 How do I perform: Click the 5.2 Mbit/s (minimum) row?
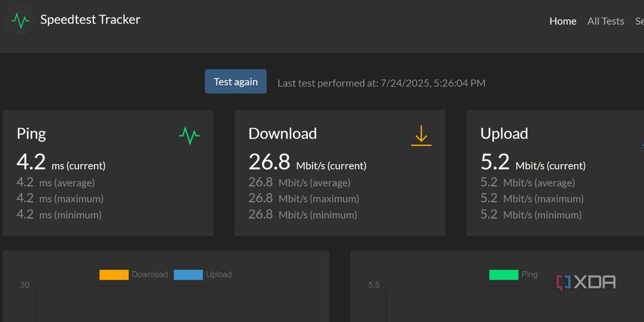pos(531,215)
